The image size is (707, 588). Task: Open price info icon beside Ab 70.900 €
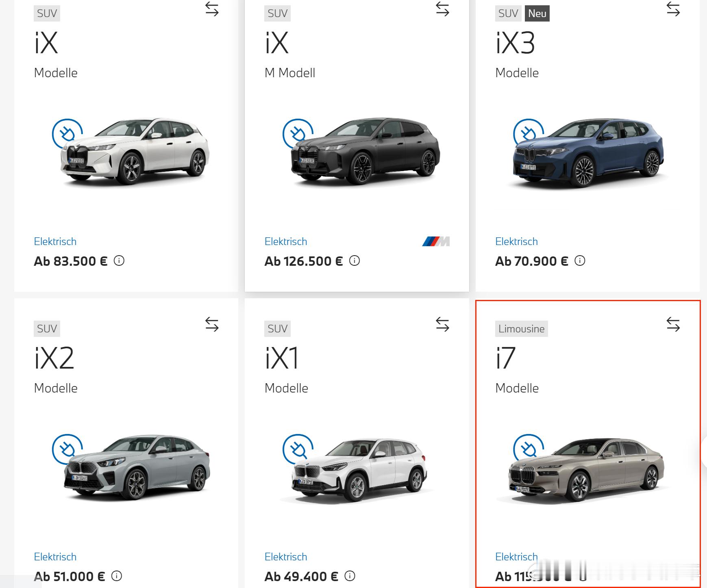click(x=580, y=260)
